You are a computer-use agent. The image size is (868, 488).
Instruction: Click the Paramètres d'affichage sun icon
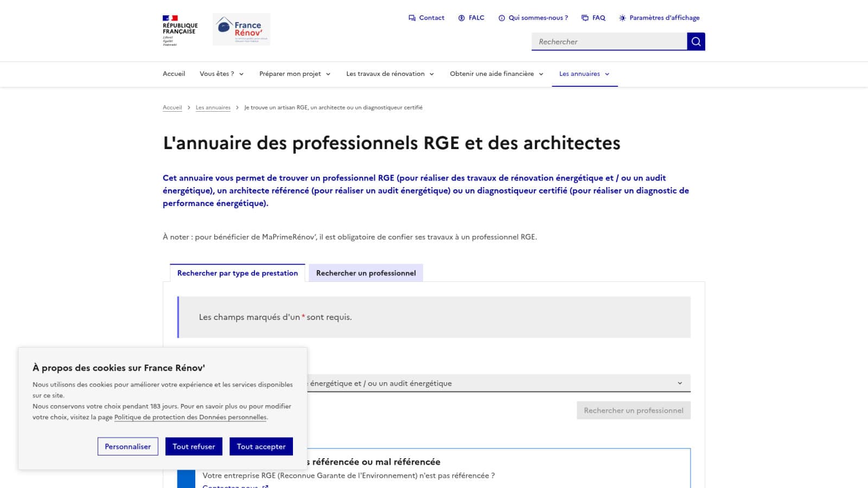coord(622,18)
